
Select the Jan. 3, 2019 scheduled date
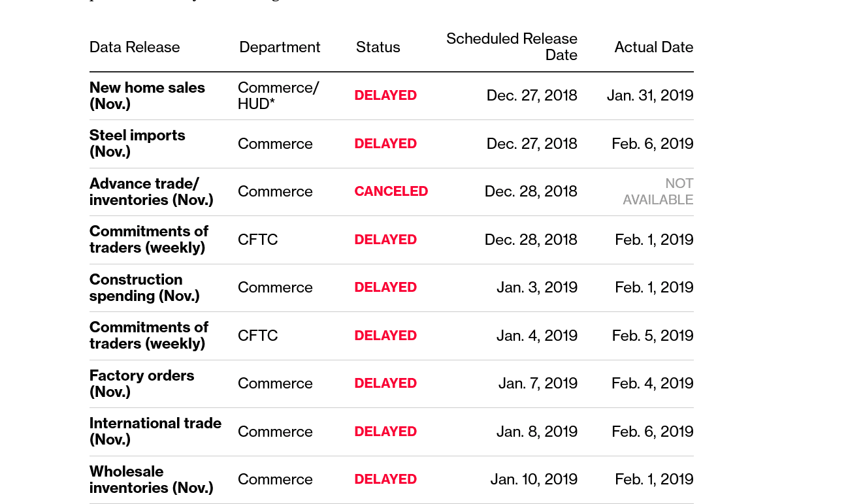coord(537,287)
